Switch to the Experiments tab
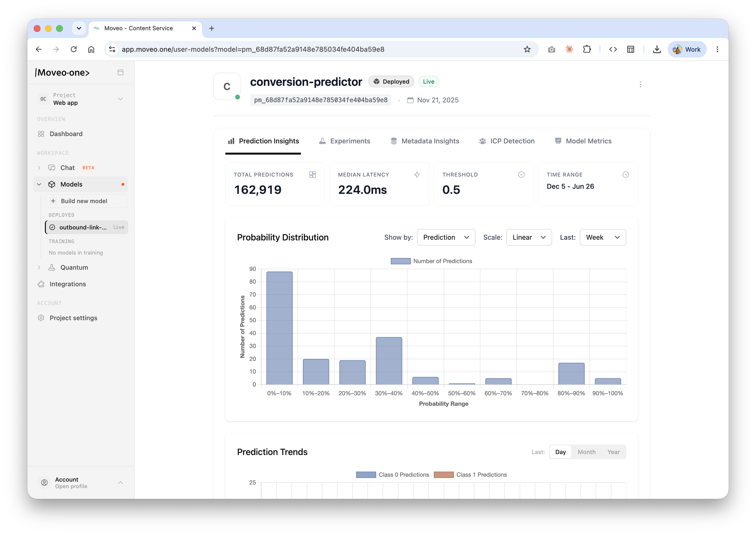This screenshot has width=756, height=535. pyautogui.click(x=345, y=141)
